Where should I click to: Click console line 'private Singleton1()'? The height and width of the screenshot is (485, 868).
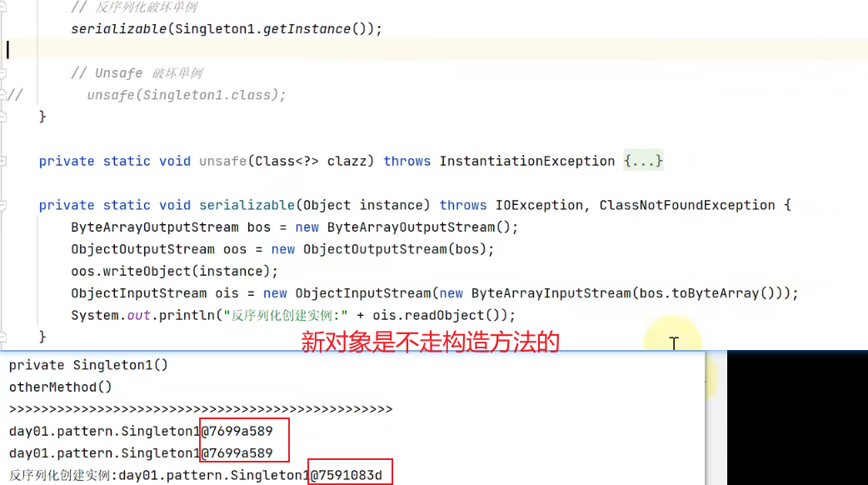(x=88, y=365)
